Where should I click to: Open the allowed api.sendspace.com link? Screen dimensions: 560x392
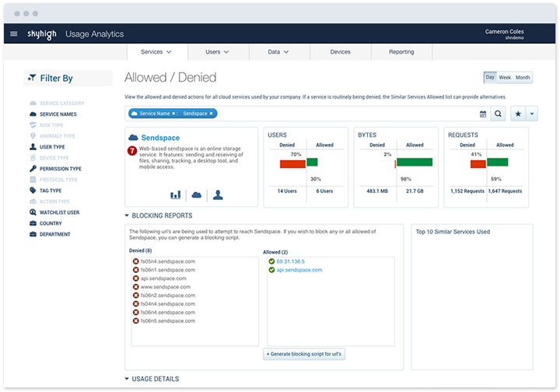tap(299, 270)
